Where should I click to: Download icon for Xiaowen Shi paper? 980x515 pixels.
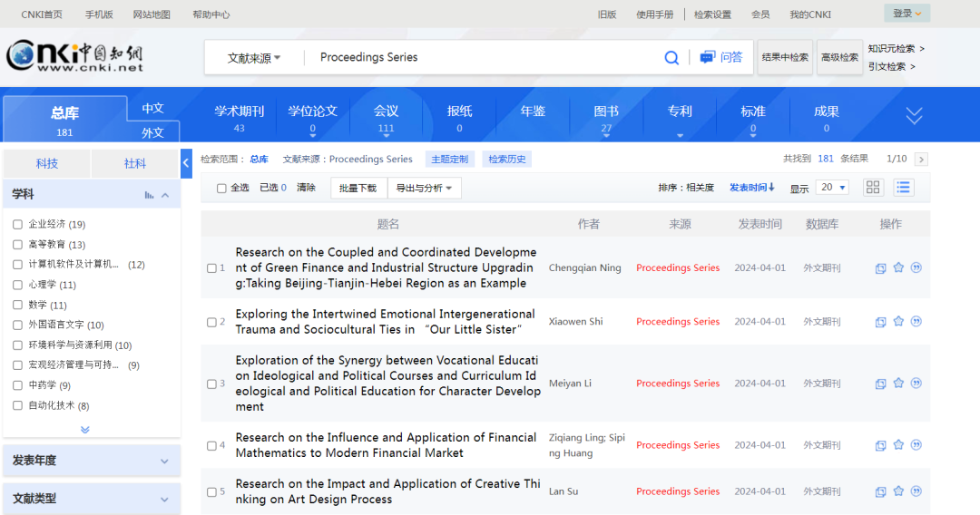(x=880, y=322)
